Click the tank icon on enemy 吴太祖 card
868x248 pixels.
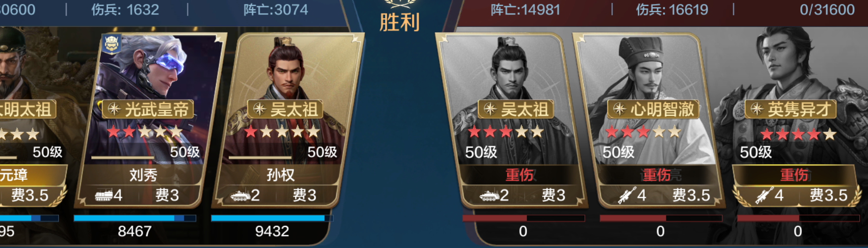coord(489,196)
